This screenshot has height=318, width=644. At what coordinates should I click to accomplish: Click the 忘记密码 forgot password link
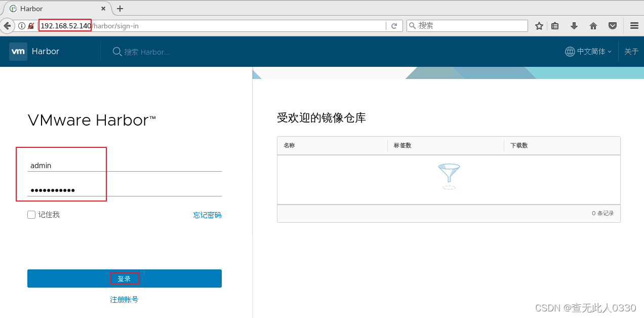pyautogui.click(x=208, y=215)
